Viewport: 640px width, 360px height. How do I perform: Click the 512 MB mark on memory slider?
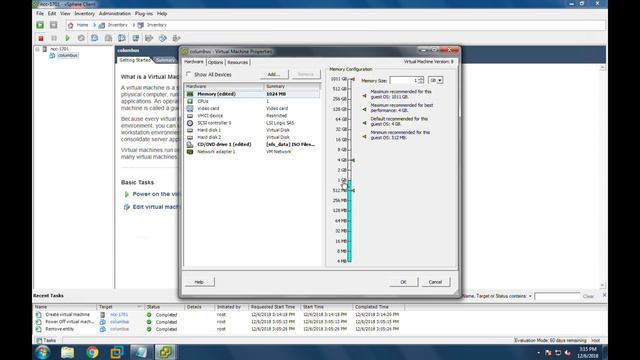pyautogui.click(x=340, y=191)
